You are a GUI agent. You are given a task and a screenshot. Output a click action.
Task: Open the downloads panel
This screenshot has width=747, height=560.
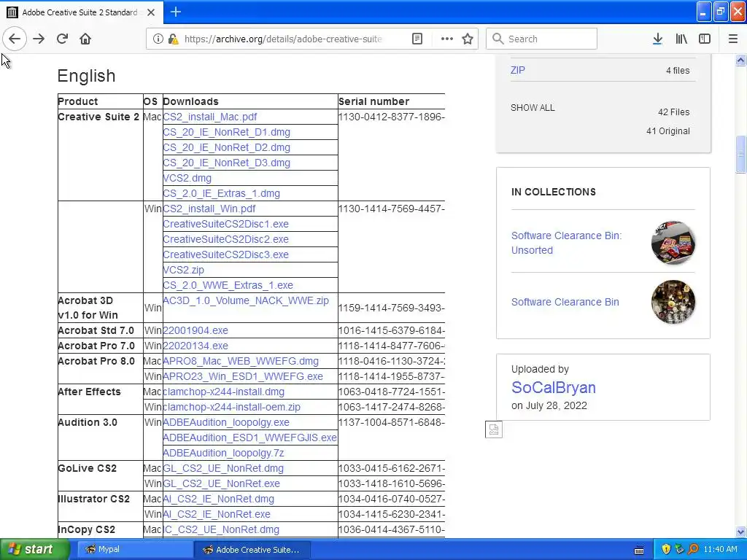(x=657, y=39)
